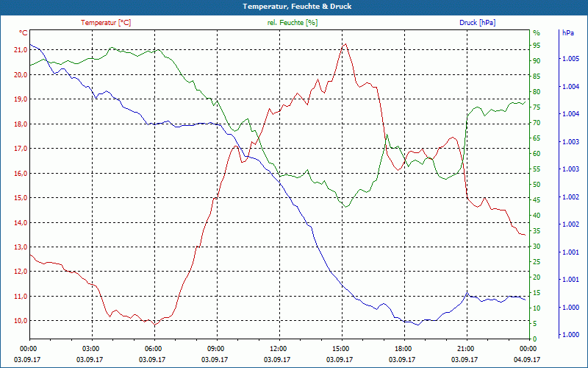Click the '06:00' time axis label
Viewport: 588px width, 368px height.
click(153, 348)
